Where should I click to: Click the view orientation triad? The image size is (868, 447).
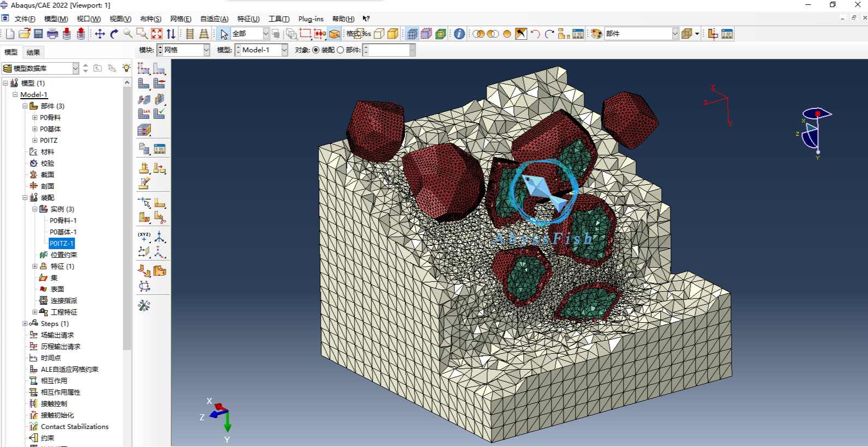(219, 420)
